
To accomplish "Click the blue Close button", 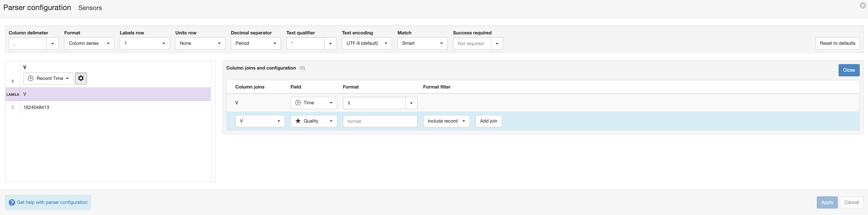I will coord(848,70).
